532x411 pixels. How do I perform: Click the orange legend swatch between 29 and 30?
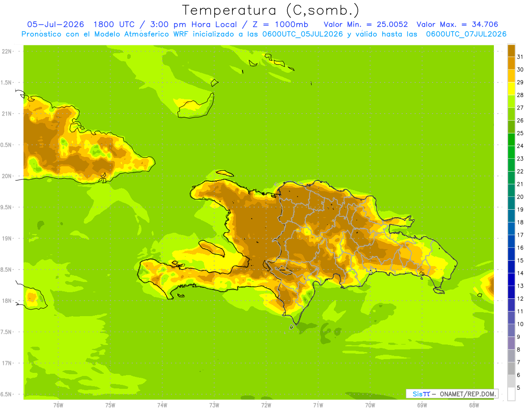[511, 75]
